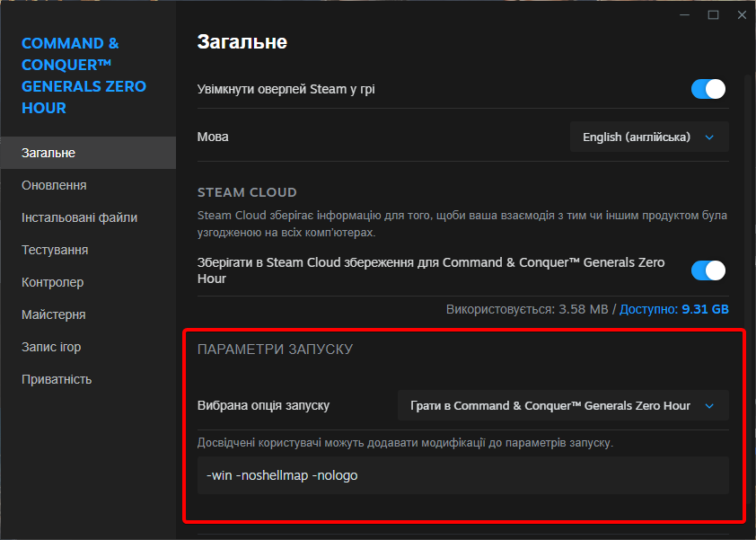Screen dimensions: 756x540
Task: Click the Використовується: 3.58 MB text
Action: (527, 309)
